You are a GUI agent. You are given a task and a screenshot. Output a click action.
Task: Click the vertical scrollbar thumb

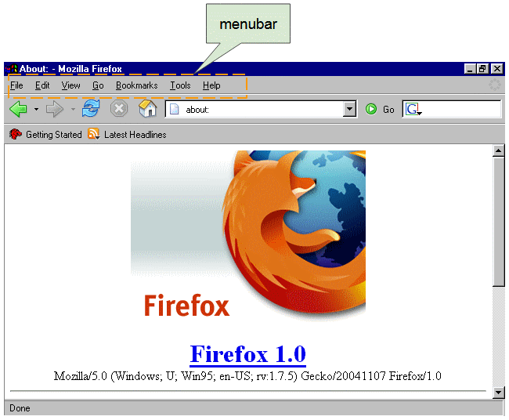(x=498, y=222)
